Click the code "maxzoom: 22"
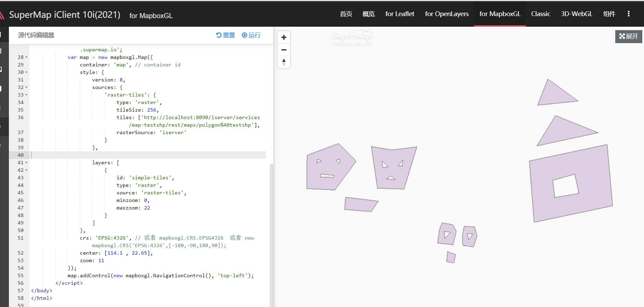The width and height of the screenshot is (644, 307). [x=133, y=208]
